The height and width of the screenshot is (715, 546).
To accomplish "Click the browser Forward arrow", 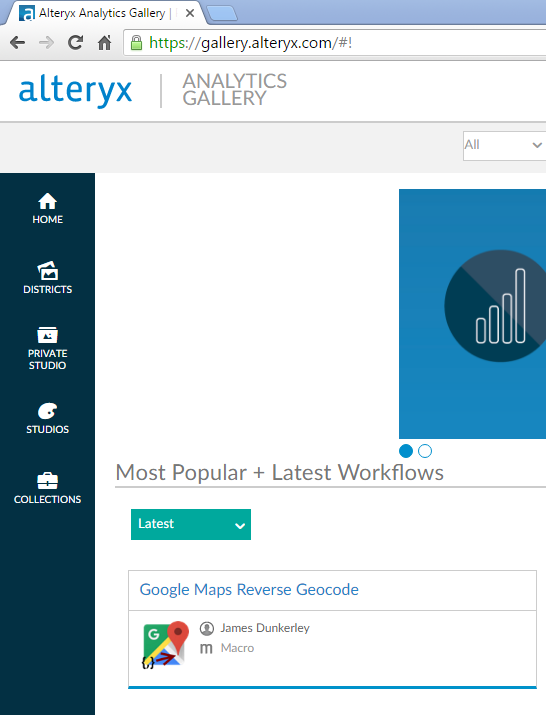I will [46, 43].
